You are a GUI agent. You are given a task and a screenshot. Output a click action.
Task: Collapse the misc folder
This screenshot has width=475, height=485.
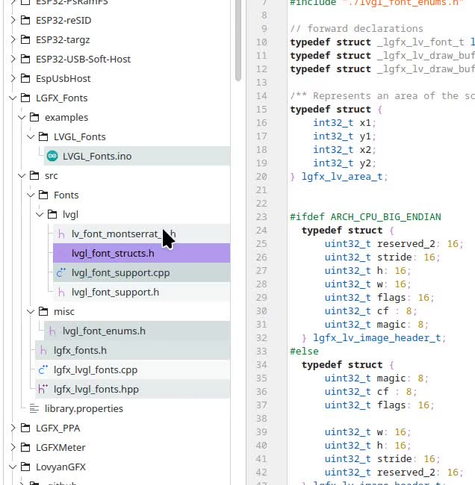pos(31,312)
